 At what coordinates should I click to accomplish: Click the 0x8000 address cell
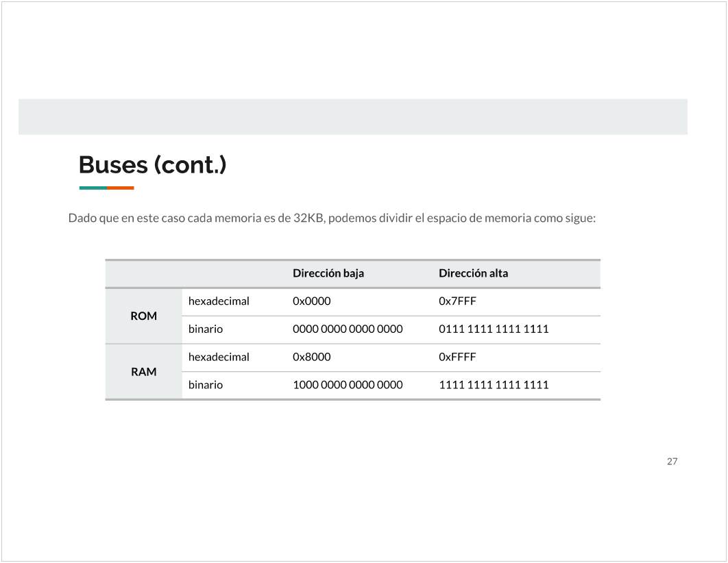[312, 358]
